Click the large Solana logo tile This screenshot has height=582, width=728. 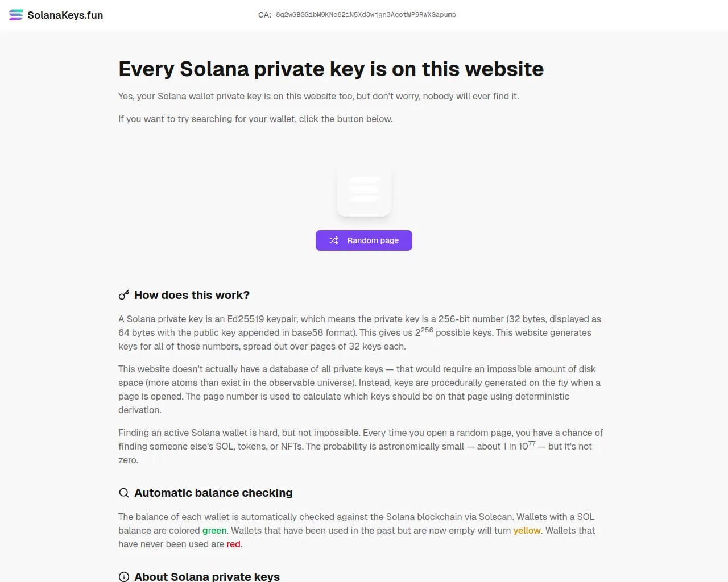point(364,190)
